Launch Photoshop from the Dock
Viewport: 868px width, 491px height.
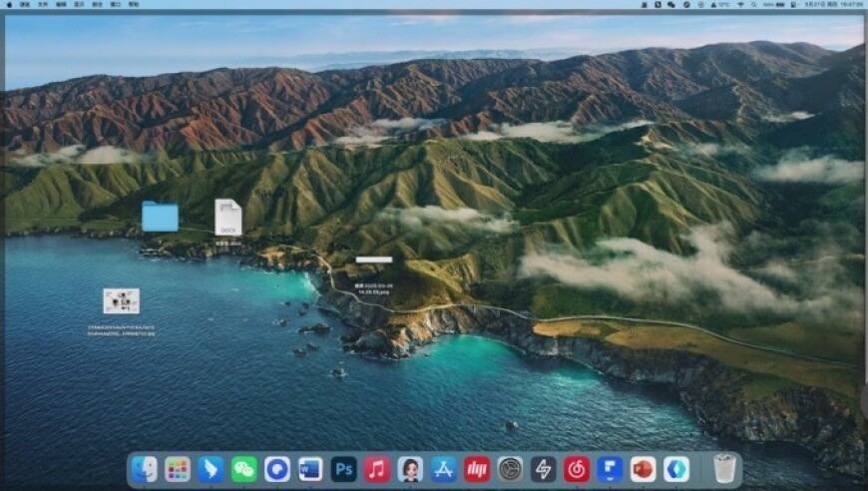click(344, 469)
